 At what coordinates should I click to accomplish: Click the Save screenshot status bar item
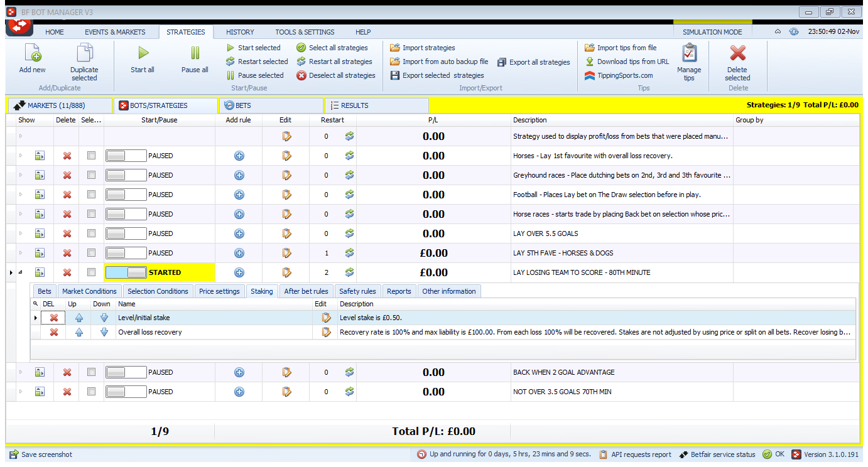coord(40,454)
